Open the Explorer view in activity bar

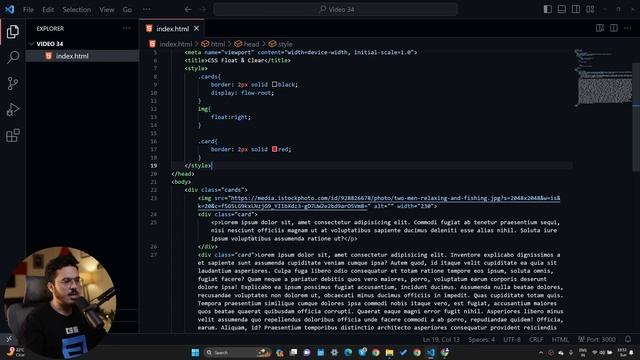(13, 31)
